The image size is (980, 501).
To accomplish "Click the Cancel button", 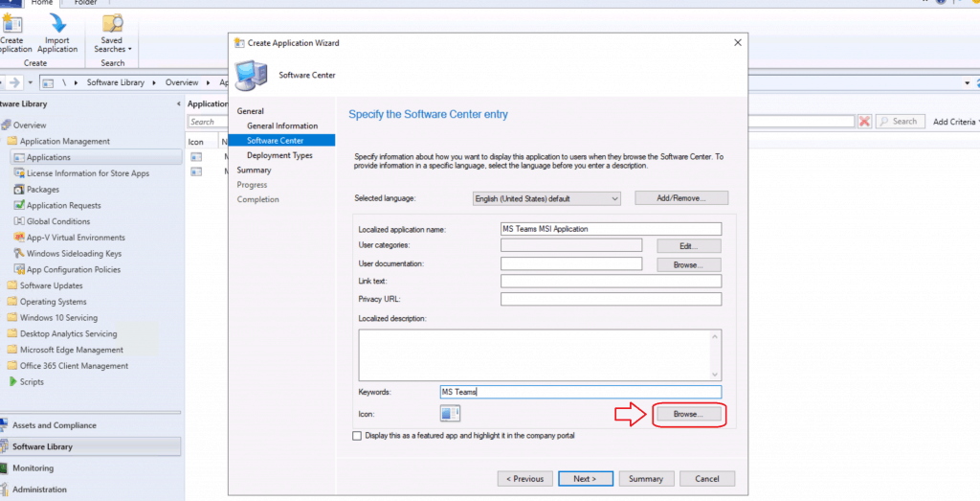I will [707, 478].
